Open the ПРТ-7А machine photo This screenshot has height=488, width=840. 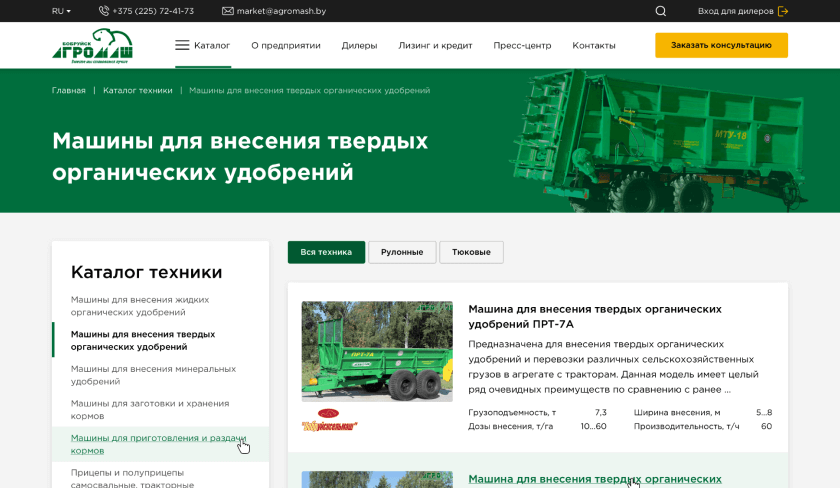[x=377, y=351]
